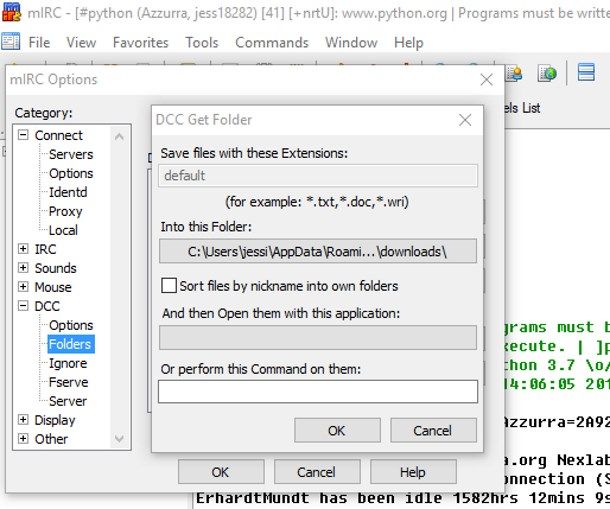The height and width of the screenshot is (509, 610).
Task: Select the highlighted Folders item
Action: coord(70,344)
